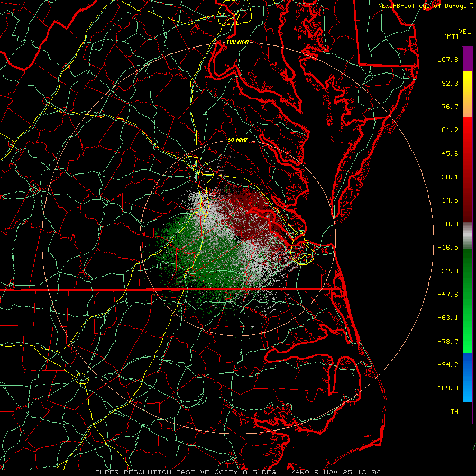
Task: Click the 61.2 legend value
Action: 450,130
